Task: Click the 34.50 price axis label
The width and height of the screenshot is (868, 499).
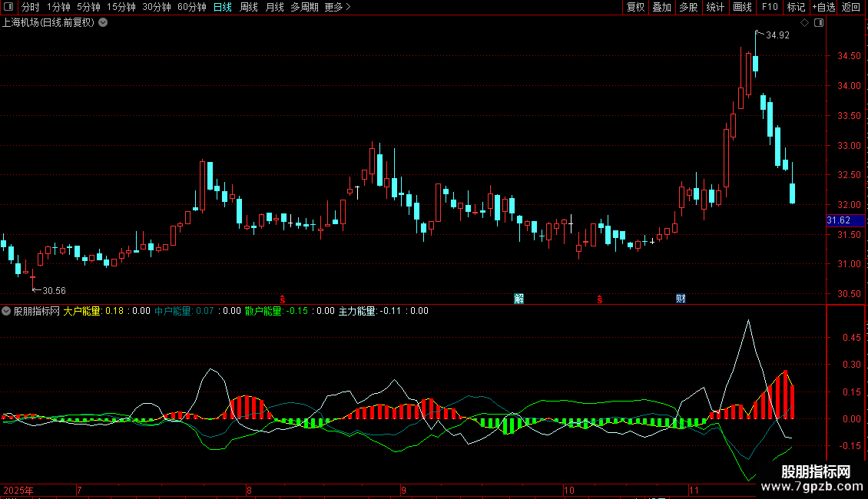Action: point(849,56)
